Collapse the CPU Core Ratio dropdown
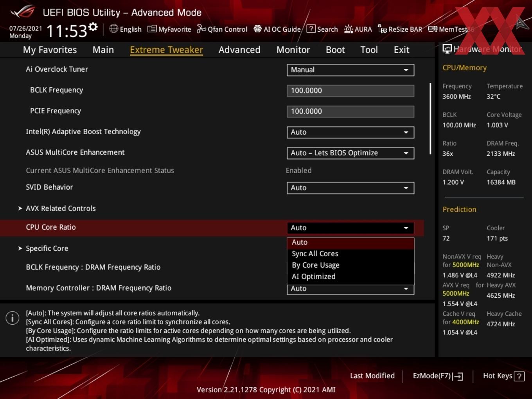Screen dimensions: 532x399 (x=350, y=228)
